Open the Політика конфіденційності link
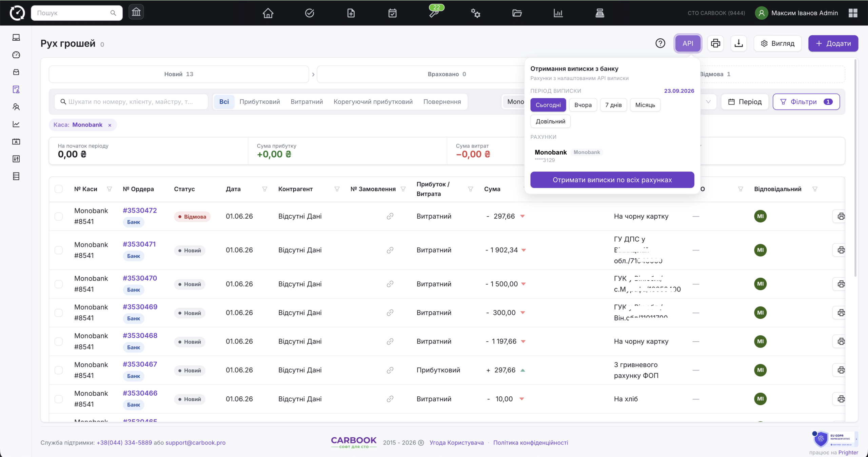Image resolution: width=868 pixels, height=457 pixels. 530,442
